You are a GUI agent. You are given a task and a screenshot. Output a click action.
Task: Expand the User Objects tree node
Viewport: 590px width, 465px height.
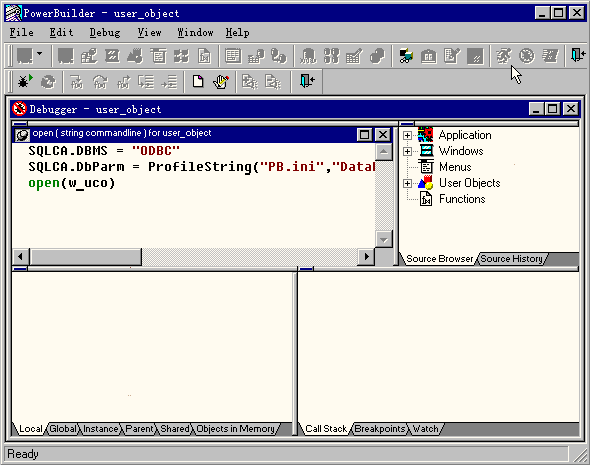click(407, 183)
